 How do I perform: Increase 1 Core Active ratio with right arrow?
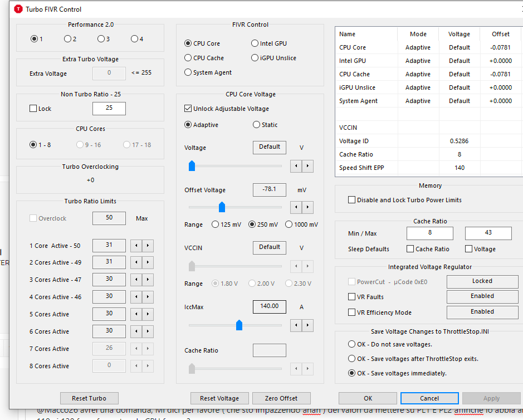[148, 246]
